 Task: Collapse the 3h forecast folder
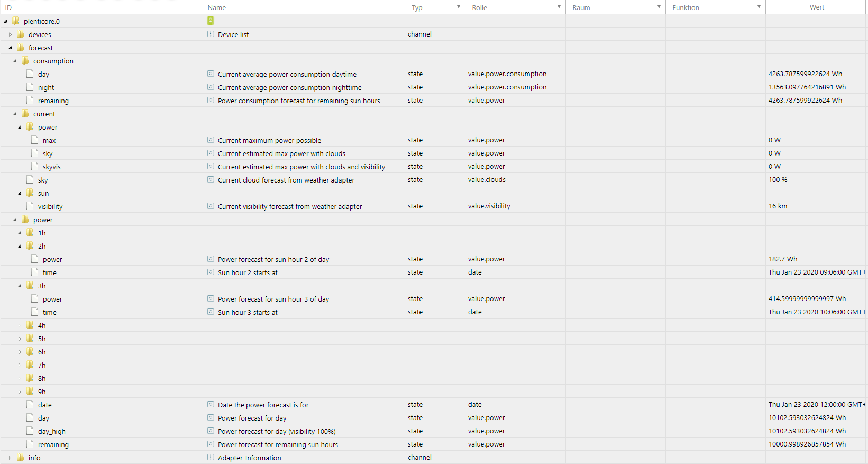pos(20,286)
